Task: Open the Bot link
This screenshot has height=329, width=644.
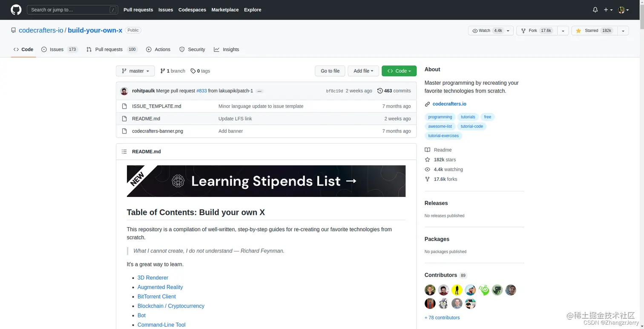Action: coord(141,315)
